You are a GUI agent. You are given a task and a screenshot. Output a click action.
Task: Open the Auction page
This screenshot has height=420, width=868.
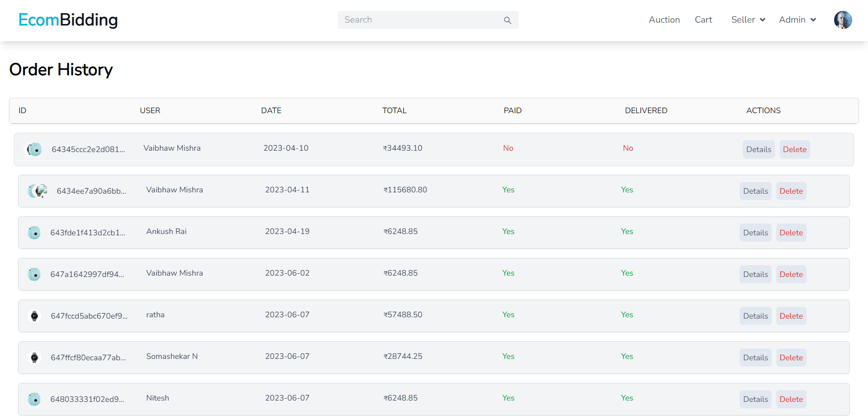[664, 20]
